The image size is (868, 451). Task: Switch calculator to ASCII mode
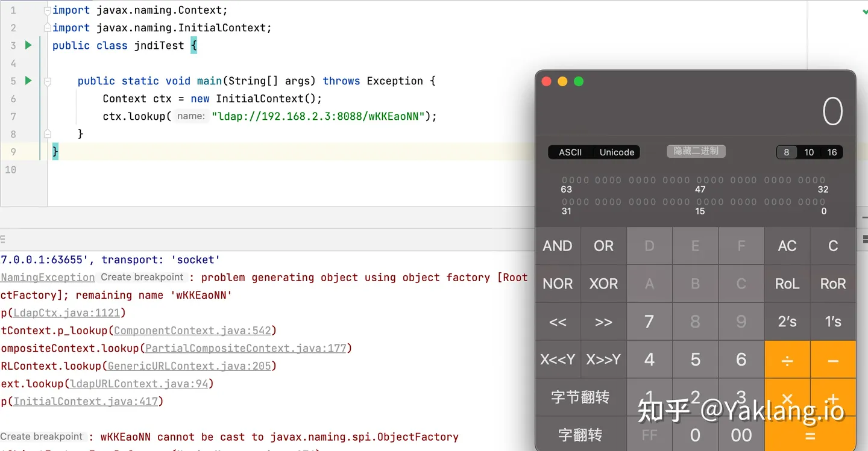[570, 152]
